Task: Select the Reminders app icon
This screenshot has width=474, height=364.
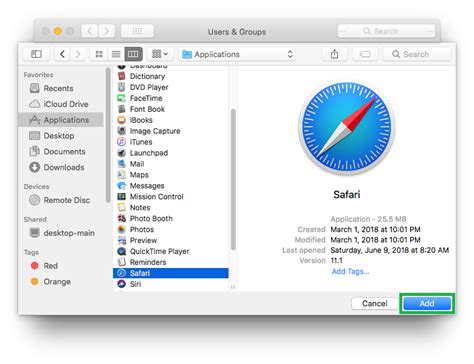Action: [x=122, y=262]
